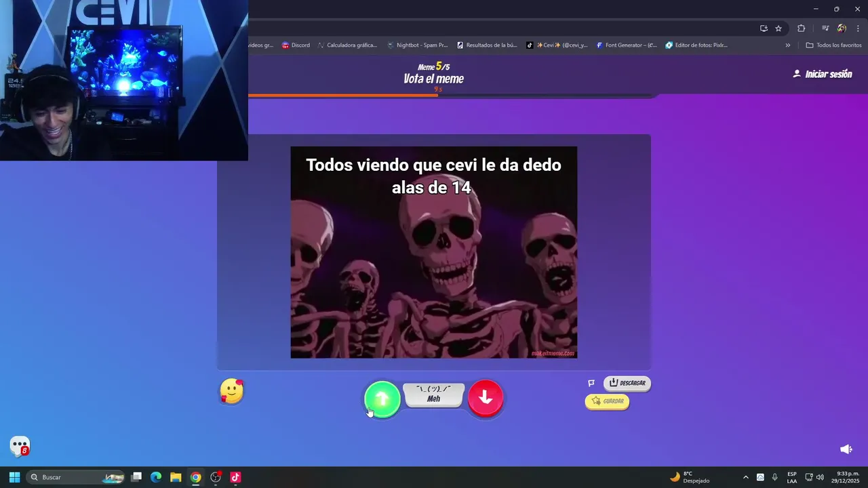
Task: Open the Chrome extensions puzzle icon
Action: [801, 28]
